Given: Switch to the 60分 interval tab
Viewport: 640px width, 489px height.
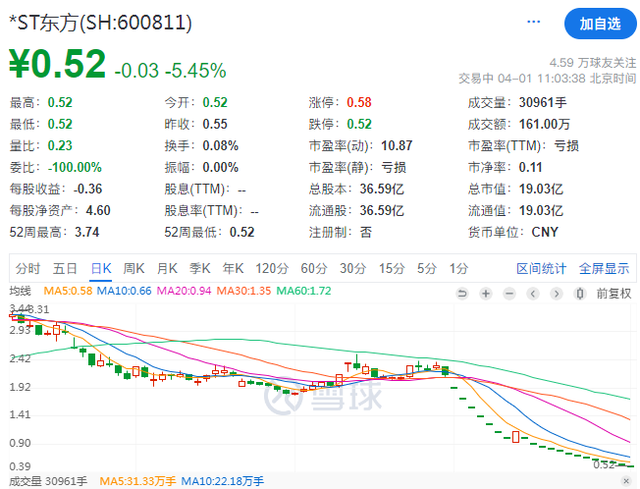Looking at the screenshot, I should 314,269.
